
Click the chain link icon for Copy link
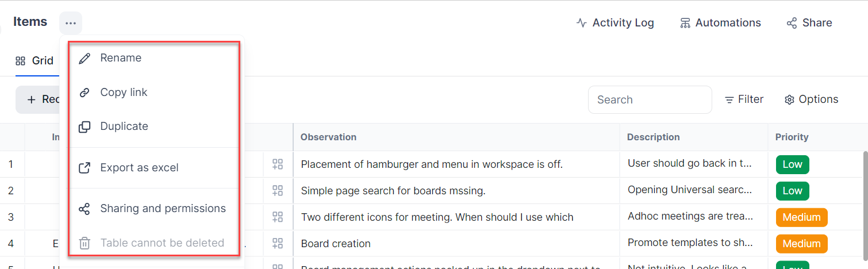(x=85, y=93)
